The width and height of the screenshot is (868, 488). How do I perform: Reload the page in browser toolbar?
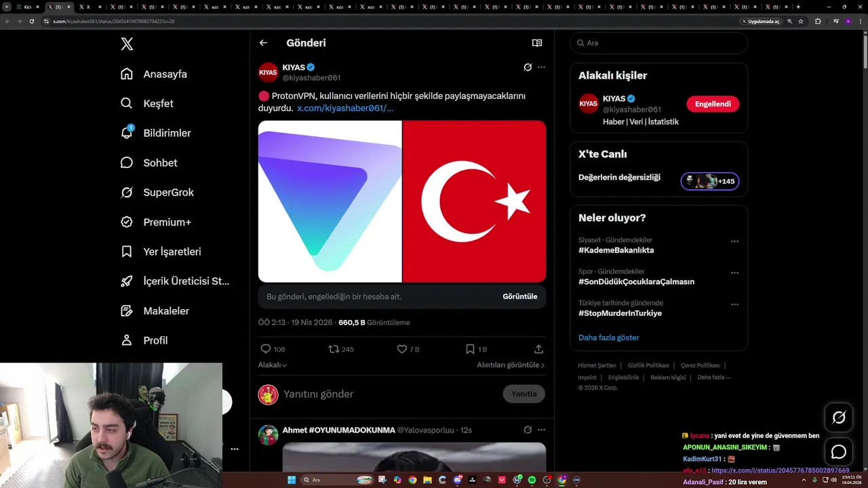pos(31,21)
